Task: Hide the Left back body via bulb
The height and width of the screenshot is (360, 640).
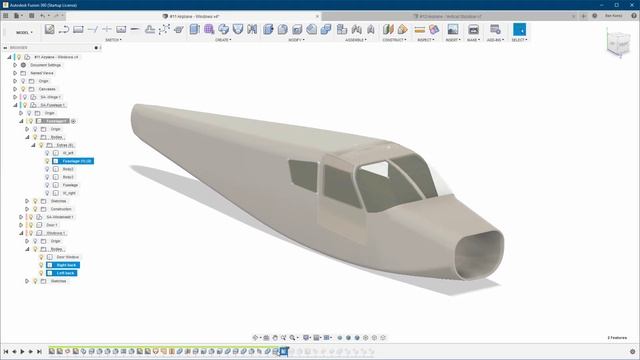Action: [41, 273]
